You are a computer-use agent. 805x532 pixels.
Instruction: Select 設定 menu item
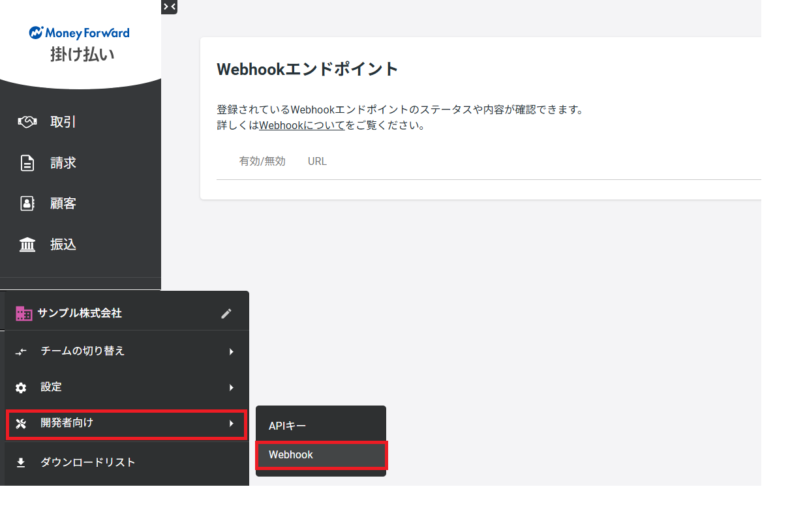[x=127, y=387]
